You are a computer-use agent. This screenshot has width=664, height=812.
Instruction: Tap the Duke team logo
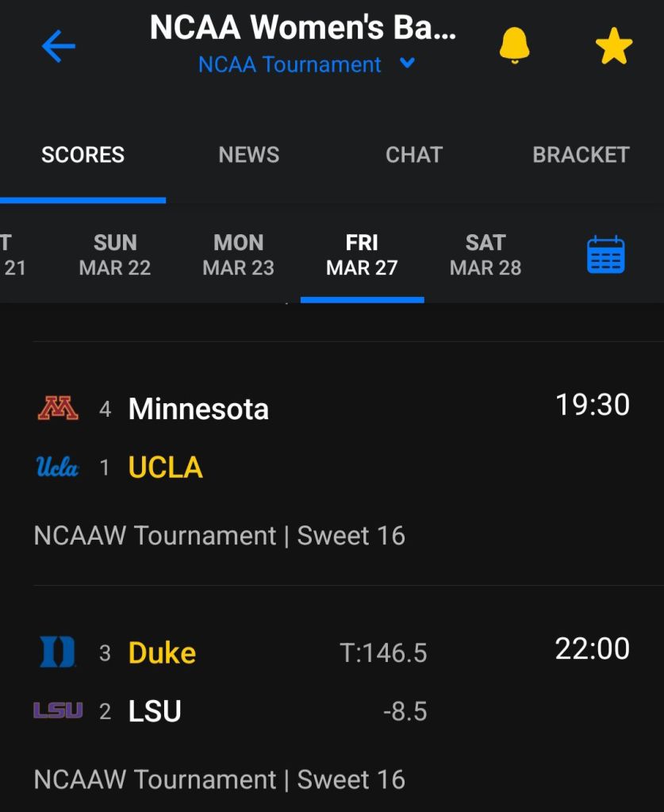point(58,652)
